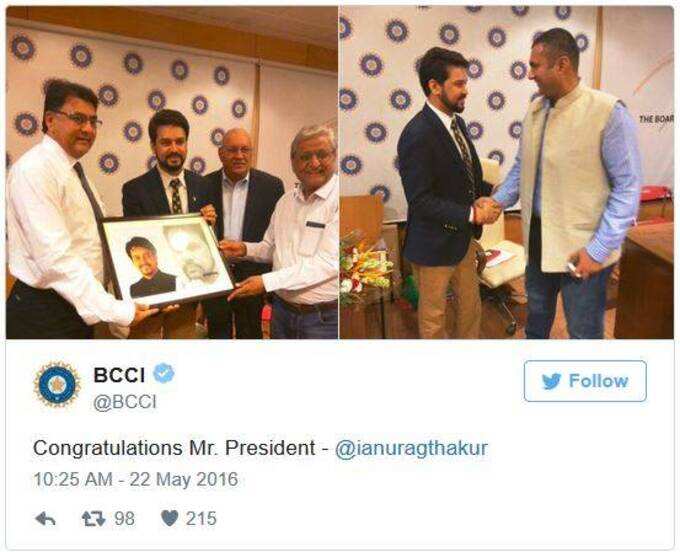The image size is (680, 552).
Task: Open the @ianuragthakur mention link
Action: [x=412, y=448]
